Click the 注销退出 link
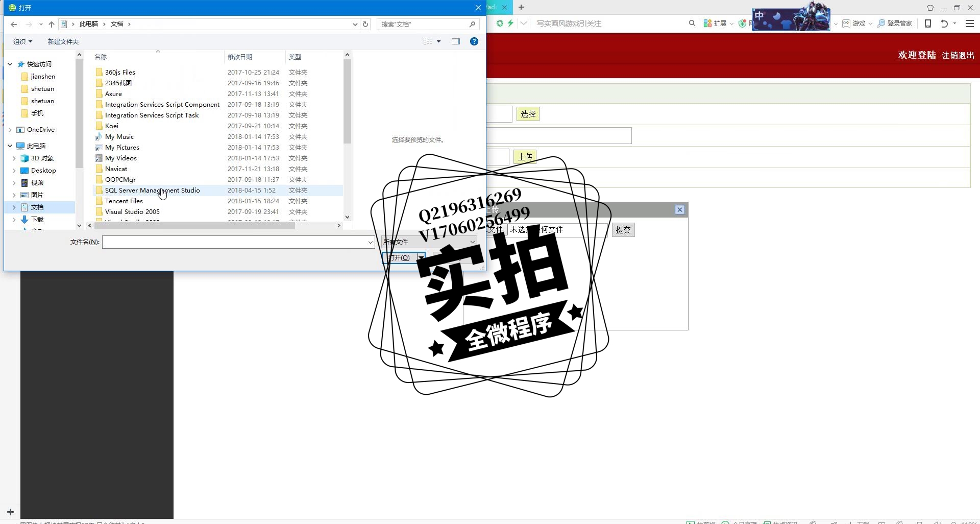The width and height of the screenshot is (980, 524). (958, 55)
